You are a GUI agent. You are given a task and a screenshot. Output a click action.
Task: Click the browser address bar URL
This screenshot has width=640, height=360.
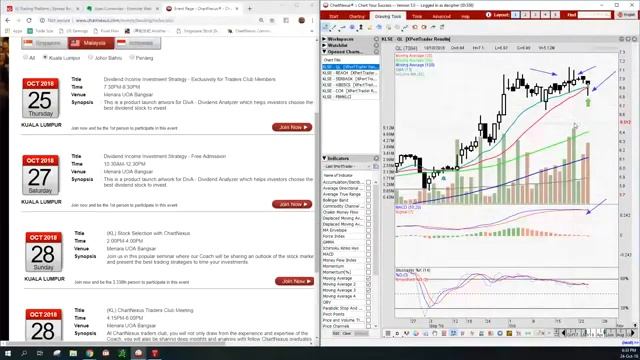[124, 20]
